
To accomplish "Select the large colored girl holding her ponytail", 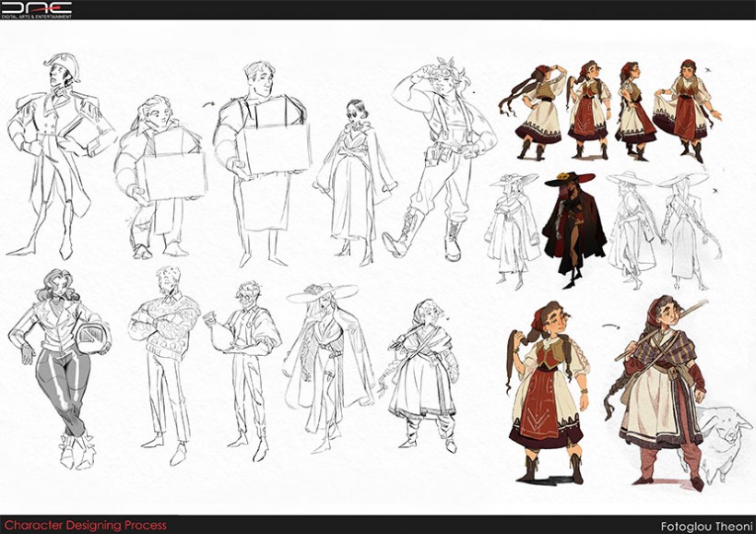I will coord(549,393).
